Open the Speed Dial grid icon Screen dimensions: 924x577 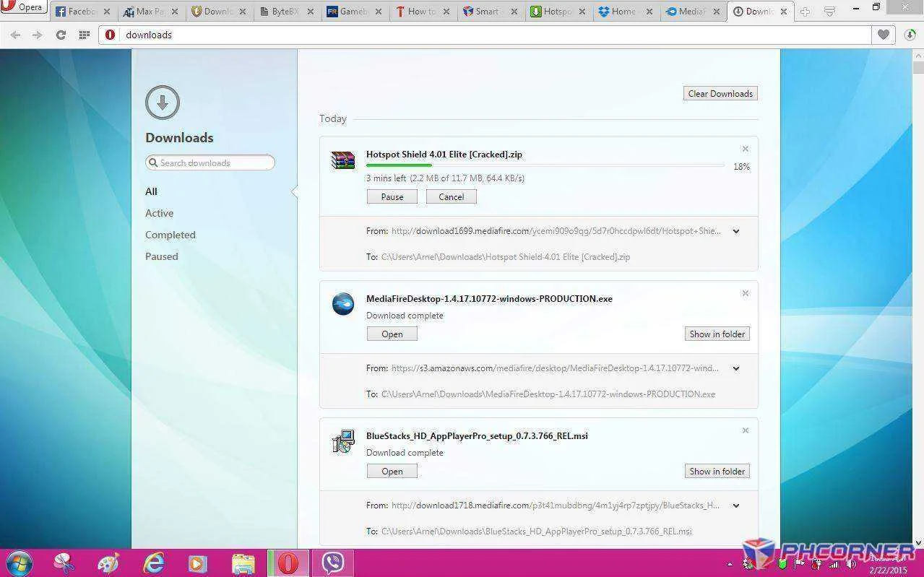[84, 35]
